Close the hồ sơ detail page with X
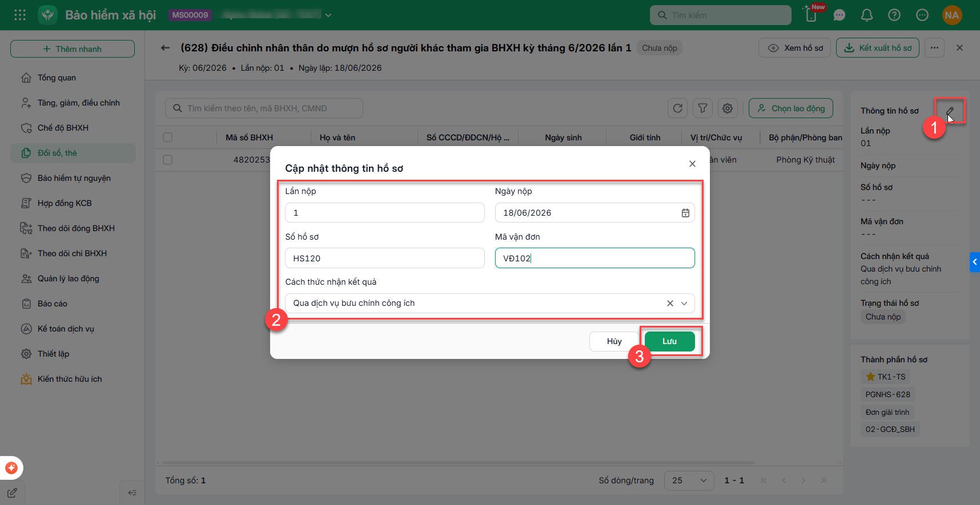980x505 pixels. coord(959,48)
